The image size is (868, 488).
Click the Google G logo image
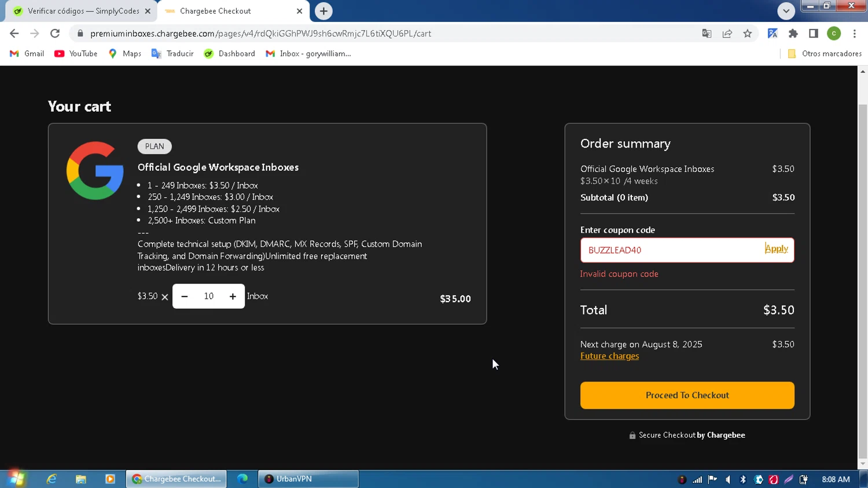point(95,171)
